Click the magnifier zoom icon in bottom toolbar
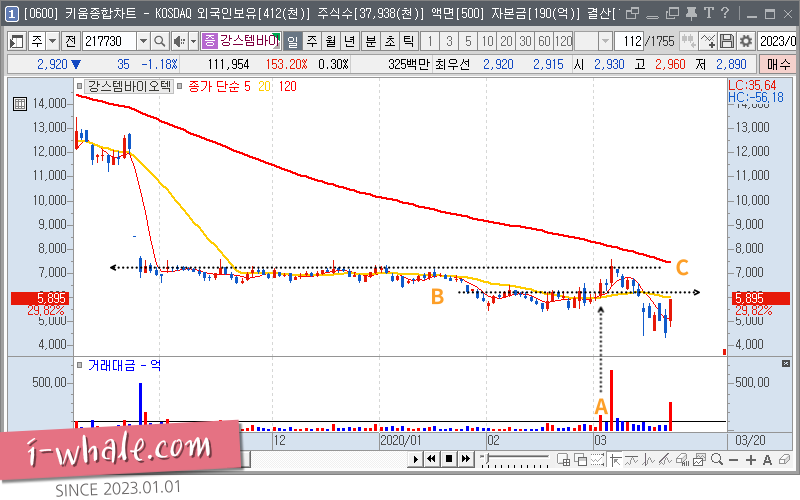Viewport: 800px width, 500px height. [x=717, y=460]
